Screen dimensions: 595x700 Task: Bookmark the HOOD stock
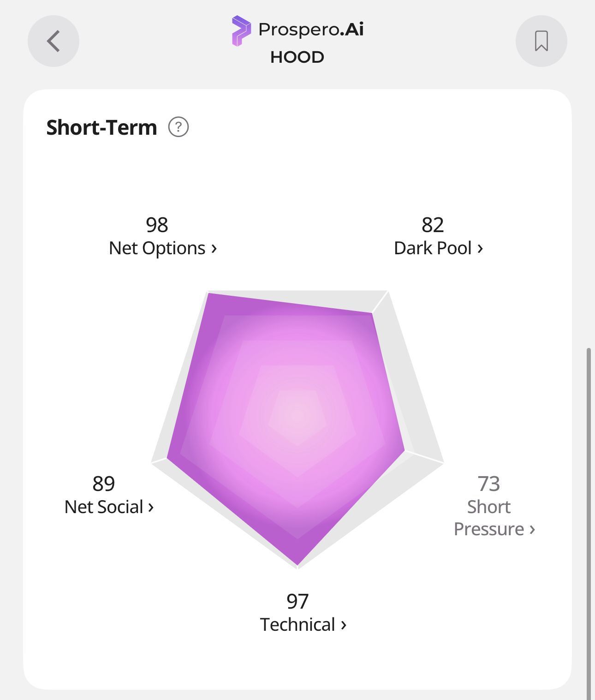coord(541,41)
